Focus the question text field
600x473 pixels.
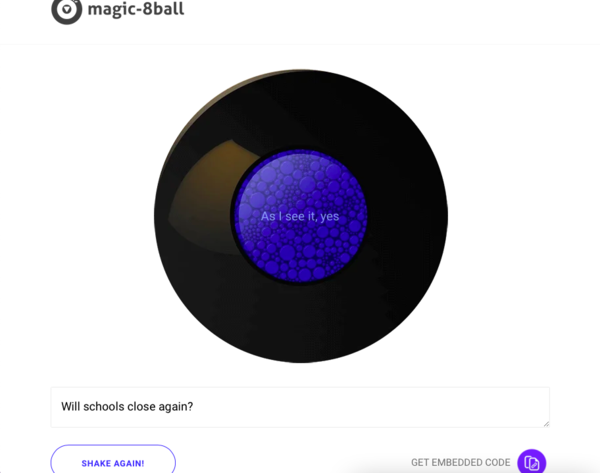pos(300,407)
